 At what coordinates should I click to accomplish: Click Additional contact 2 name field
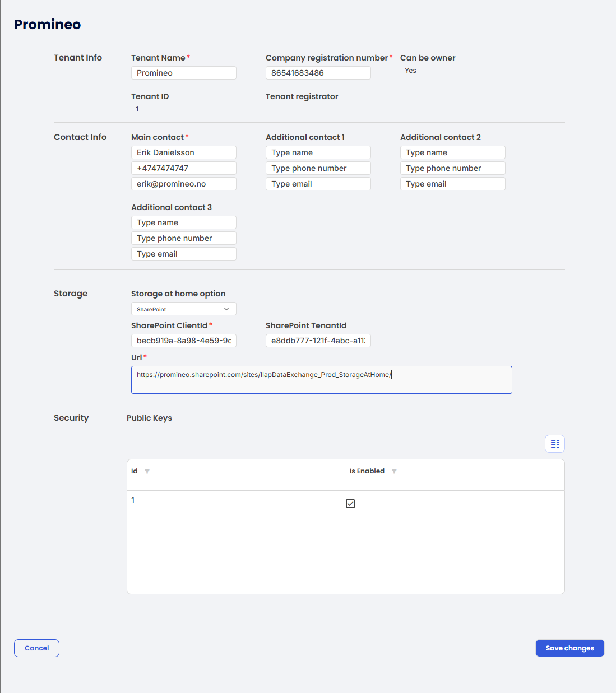click(x=453, y=152)
